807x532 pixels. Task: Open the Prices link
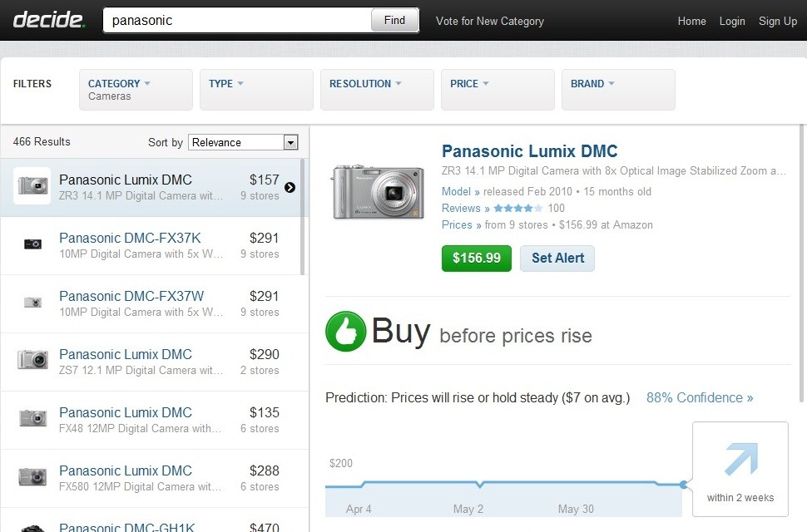tap(461, 224)
